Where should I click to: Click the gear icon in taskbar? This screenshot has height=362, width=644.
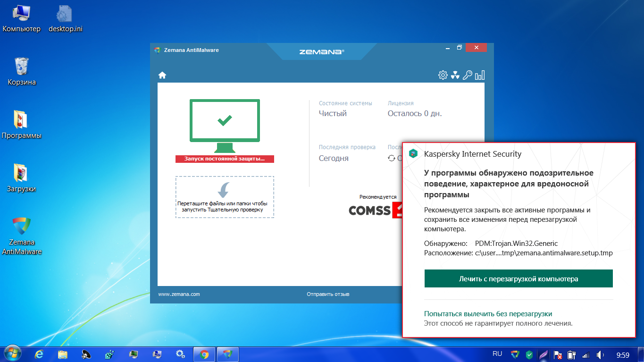(180, 354)
